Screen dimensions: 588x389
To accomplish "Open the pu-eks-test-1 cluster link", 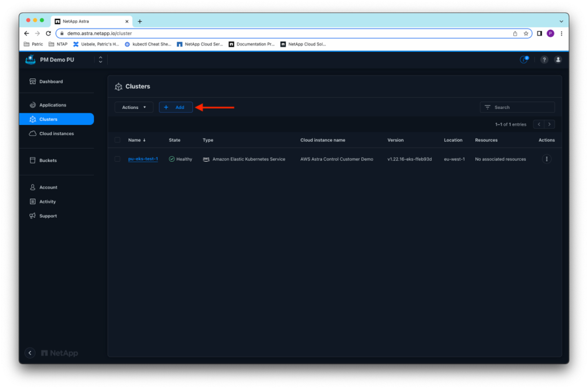I will (143, 159).
